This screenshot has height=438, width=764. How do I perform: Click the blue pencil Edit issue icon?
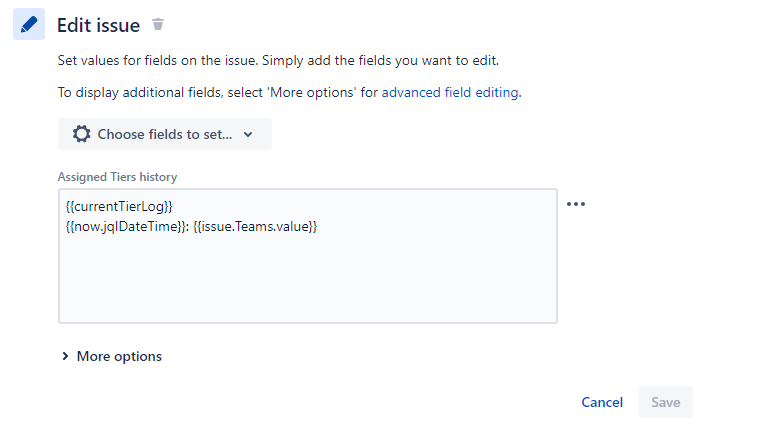coord(29,24)
